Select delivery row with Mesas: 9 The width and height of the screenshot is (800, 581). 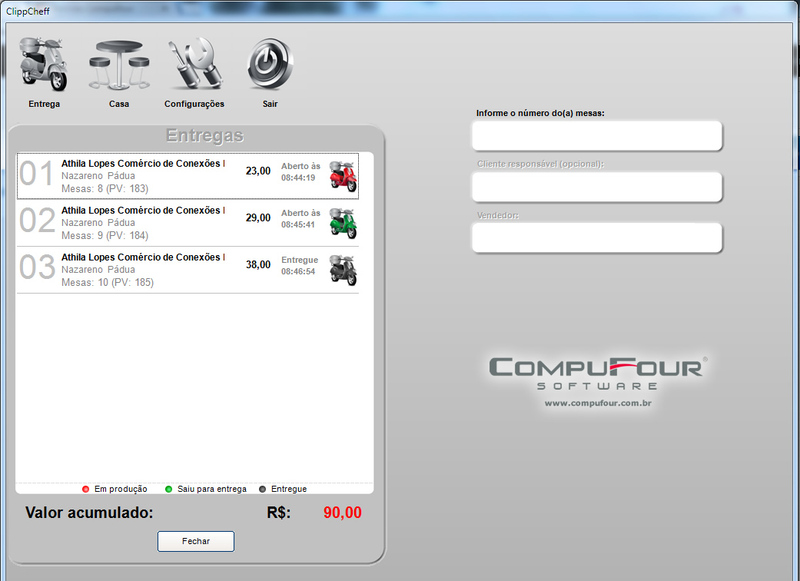click(150, 223)
